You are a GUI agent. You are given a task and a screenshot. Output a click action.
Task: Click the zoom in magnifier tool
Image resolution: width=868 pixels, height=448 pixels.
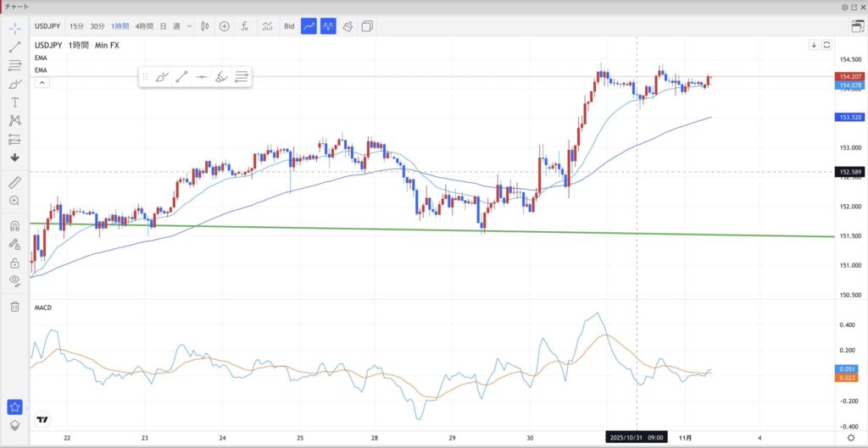point(14,201)
